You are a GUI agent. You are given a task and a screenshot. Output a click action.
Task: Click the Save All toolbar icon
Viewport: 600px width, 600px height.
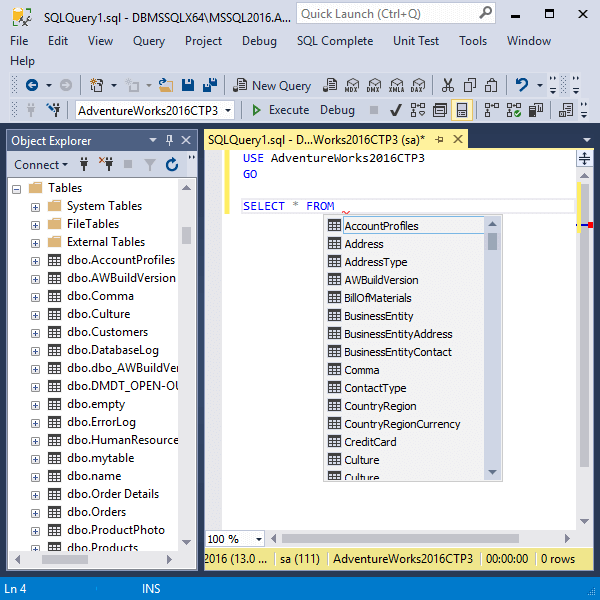click(x=210, y=85)
